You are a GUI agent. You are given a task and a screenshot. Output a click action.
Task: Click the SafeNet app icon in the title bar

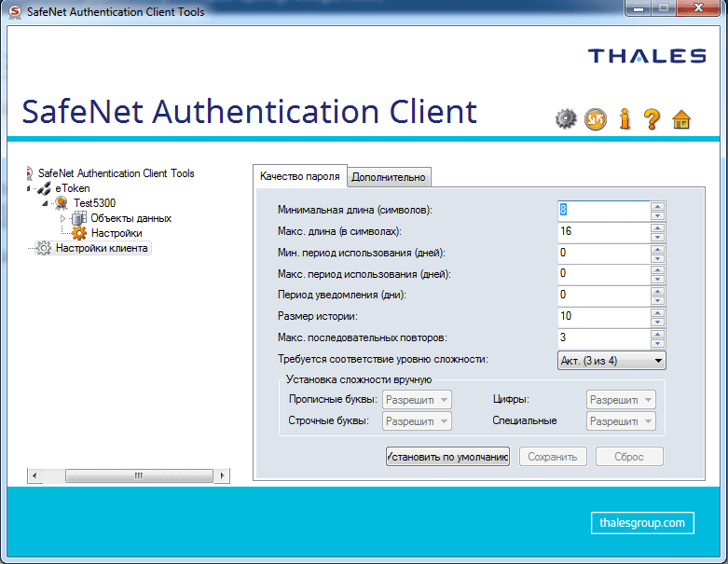[x=15, y=12]
